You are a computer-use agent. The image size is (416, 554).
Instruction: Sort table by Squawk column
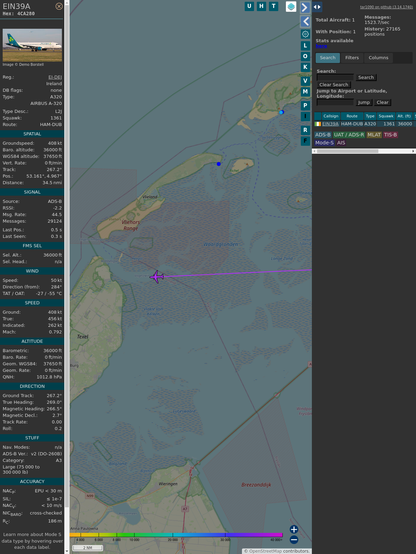pos(386,116)
